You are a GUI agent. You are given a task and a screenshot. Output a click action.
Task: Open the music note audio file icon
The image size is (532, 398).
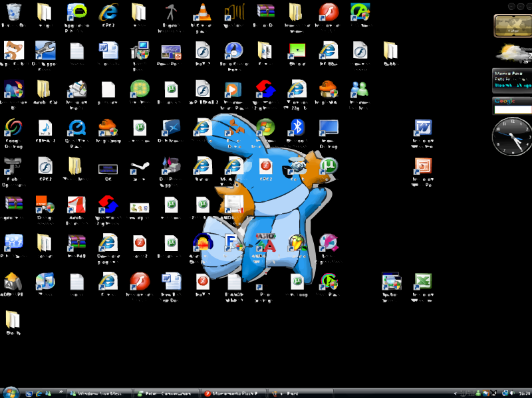(45, 128)
